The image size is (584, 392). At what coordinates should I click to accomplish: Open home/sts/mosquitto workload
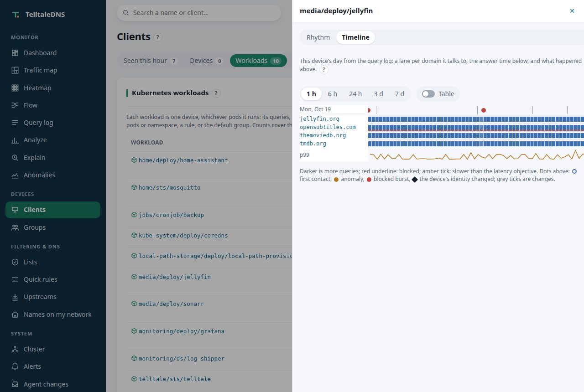(169, 187)
